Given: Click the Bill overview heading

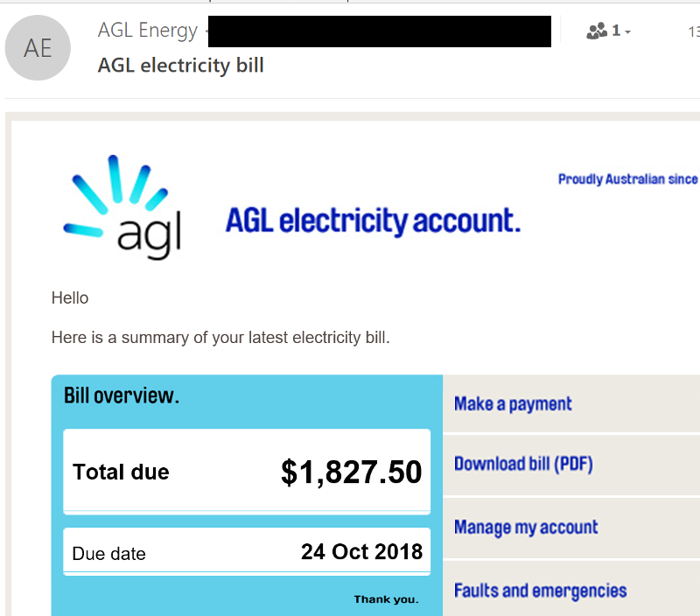Looking at the screenshot, I should [x=122, y=395].
